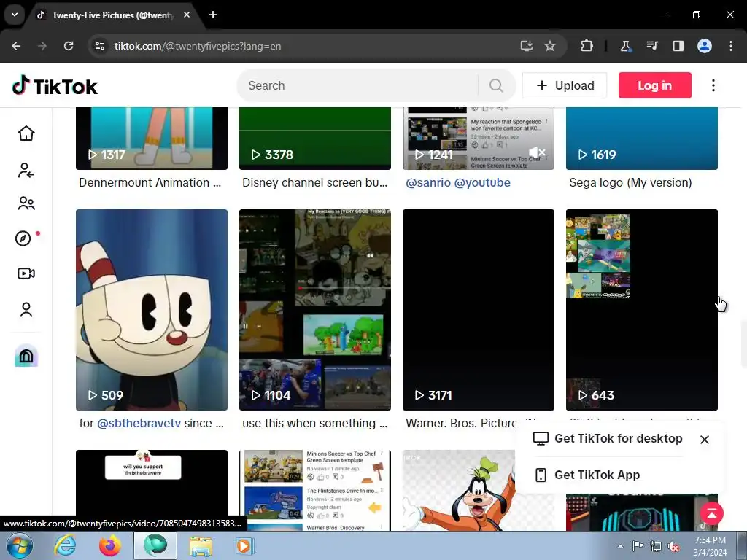Image resolution: width=747 pixels, height=560 pixels.
Task: Open the Explore compass icon
Action: point(23,238)
